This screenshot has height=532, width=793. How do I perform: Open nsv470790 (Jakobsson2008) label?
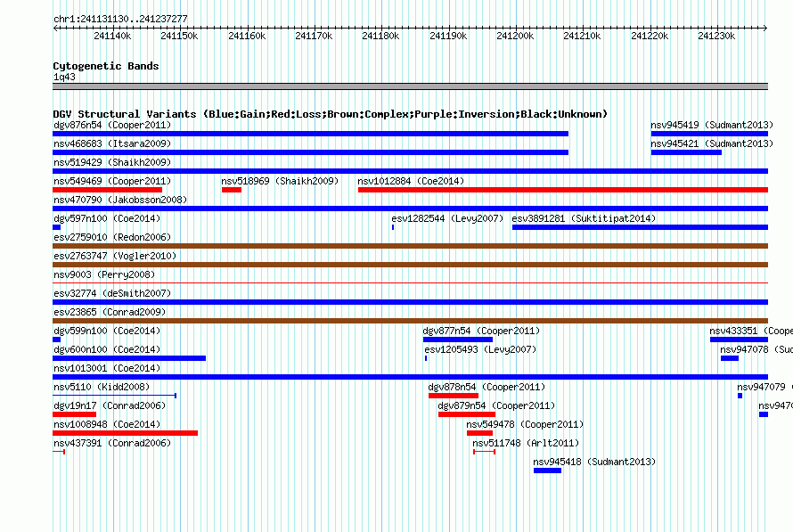pyautogui.click(x=120, y=200)
